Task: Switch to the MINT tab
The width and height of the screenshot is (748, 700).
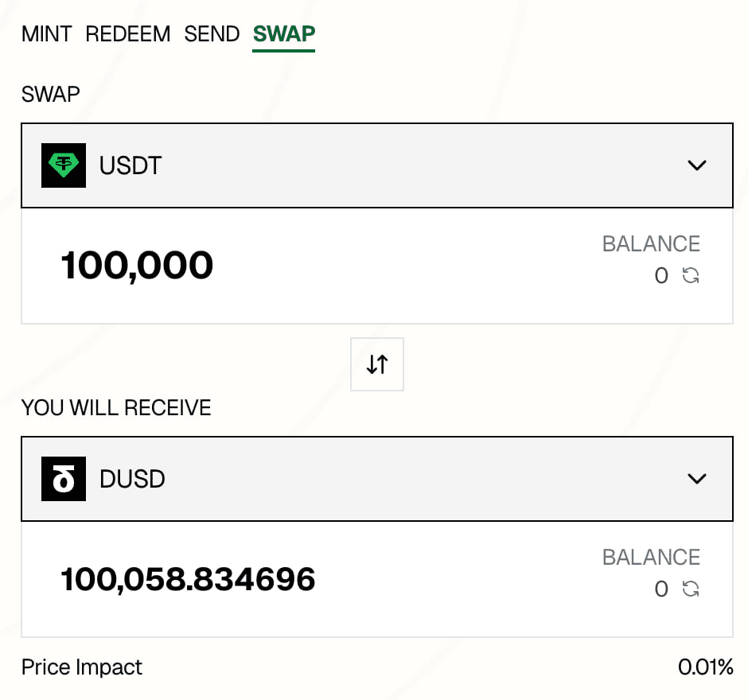Action: tap(46, 34)
